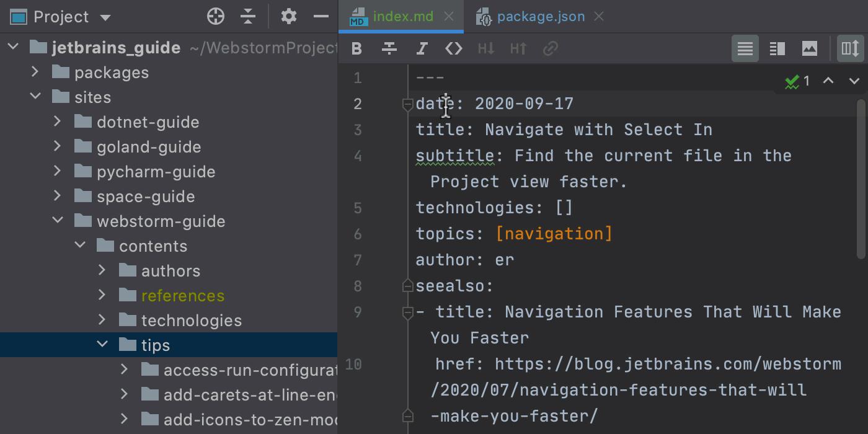Switch to editor-only view mode
The image size is (868, 434).
coord(745,48)
